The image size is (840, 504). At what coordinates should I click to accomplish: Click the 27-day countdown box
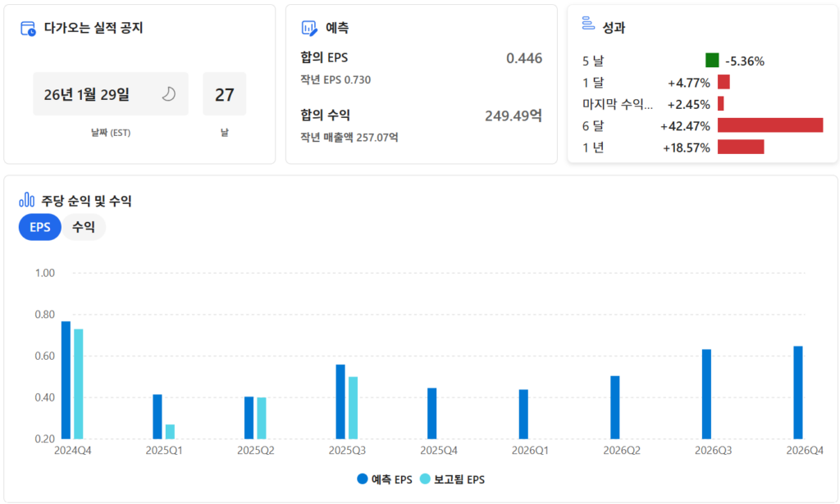pos(224,93)
